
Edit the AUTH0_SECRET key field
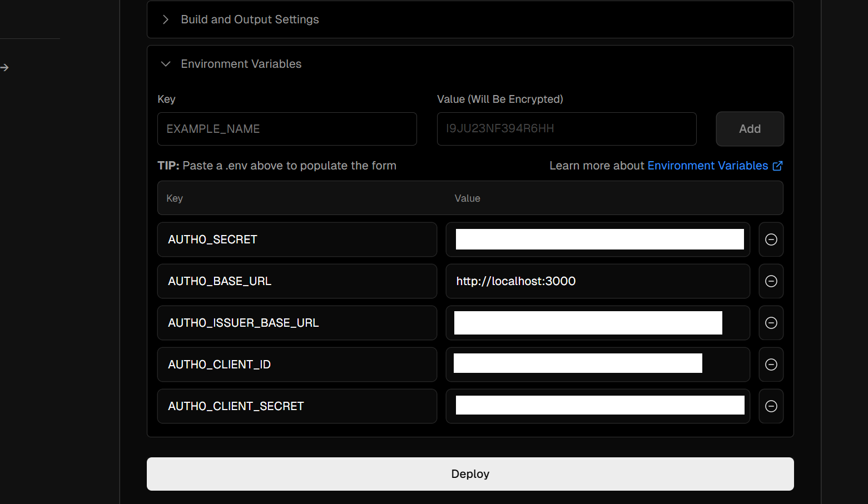coord(297,239)
